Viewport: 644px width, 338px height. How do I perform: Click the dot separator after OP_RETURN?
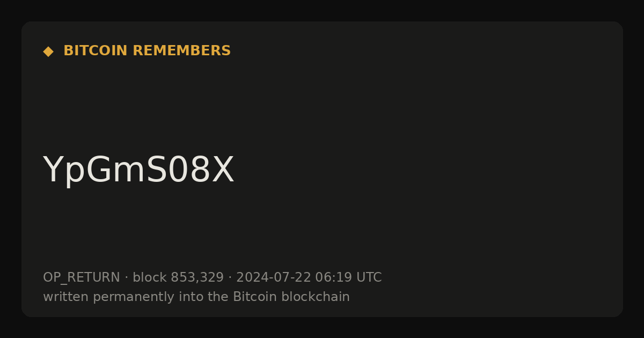click(x=127, y=278)
